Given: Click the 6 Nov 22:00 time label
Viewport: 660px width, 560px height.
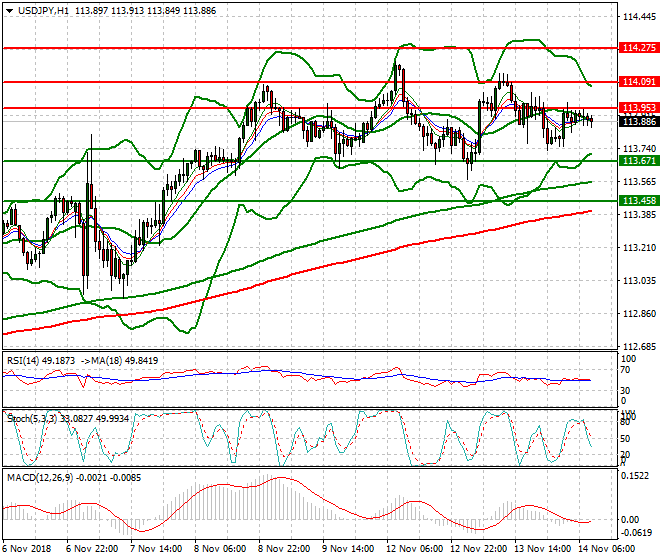Looking at the screenshot, I should click(92, 549).
